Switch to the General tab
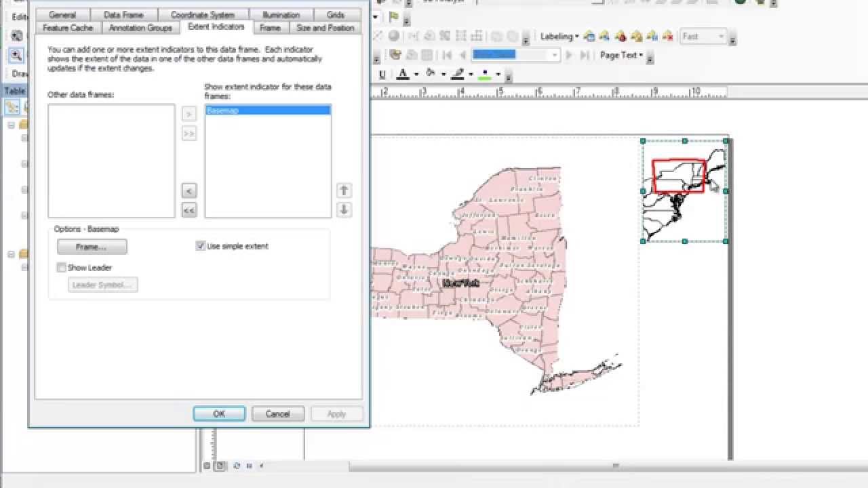868x488 pixels. pyautogui.click(x=62, y=14)
